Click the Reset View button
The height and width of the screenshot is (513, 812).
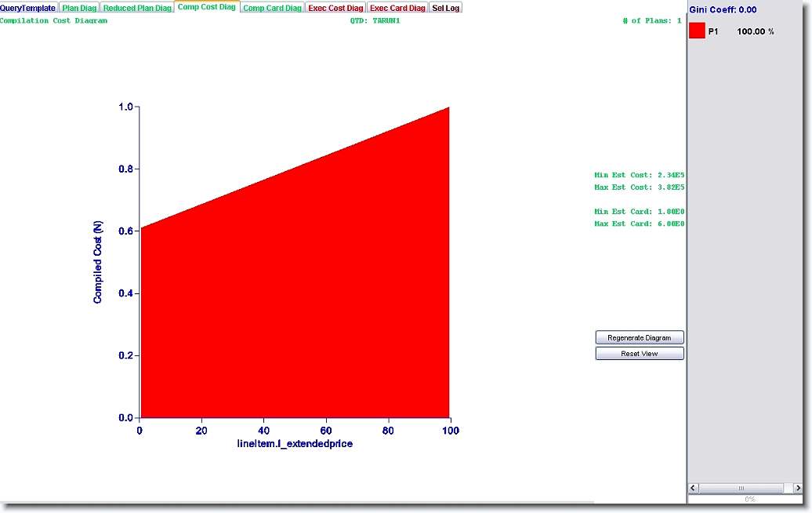point(640,354)
